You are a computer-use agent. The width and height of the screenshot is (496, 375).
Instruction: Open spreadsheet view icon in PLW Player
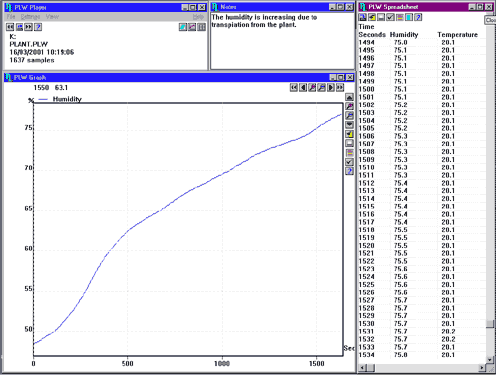201,27
